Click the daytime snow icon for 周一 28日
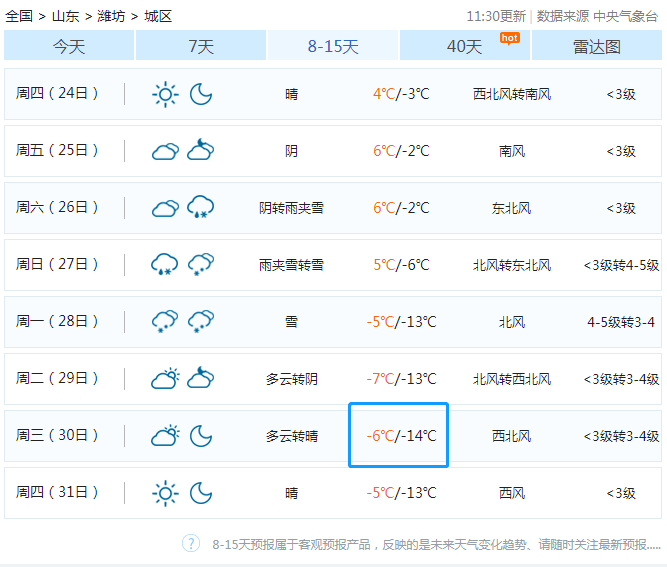This screenshot has height=567, width=667. tap(165, 322)
